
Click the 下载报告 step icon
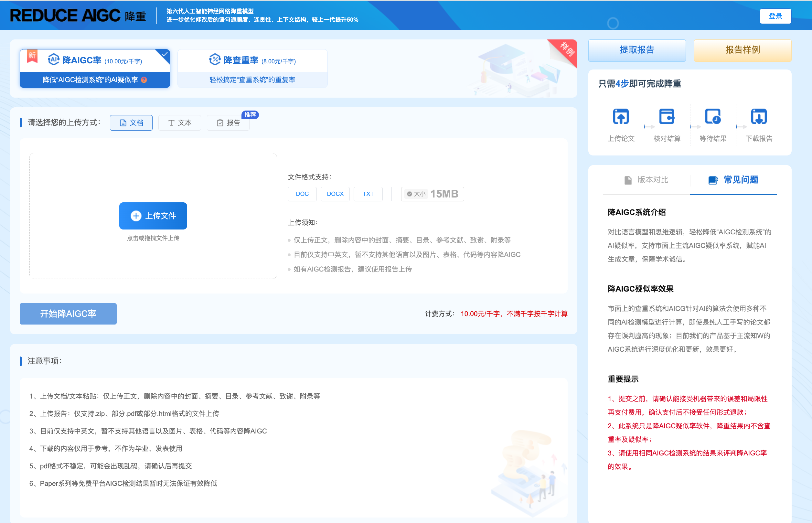759,117
